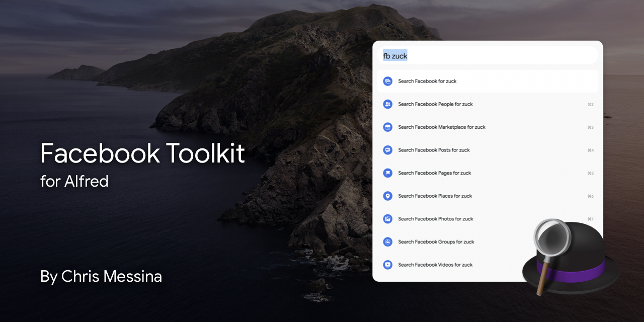Click the Videos play icon
This screenshot has width=644, height=322.
387,265
